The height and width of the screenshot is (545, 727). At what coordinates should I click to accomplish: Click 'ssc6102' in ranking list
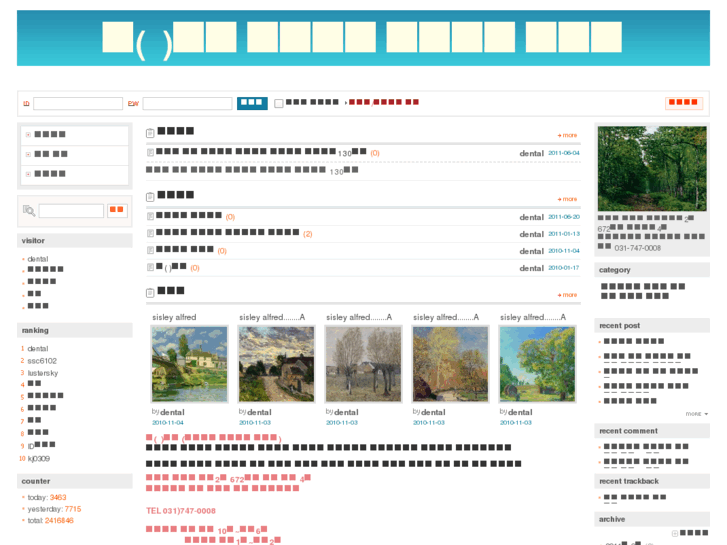[42, 361]
